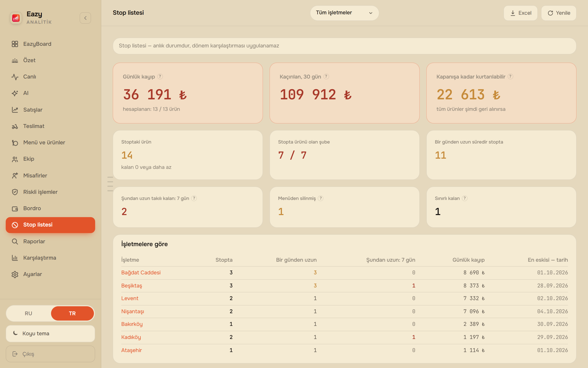Open the Levent branch link
The height and width of the screenshot is (368, 588).
130,298
